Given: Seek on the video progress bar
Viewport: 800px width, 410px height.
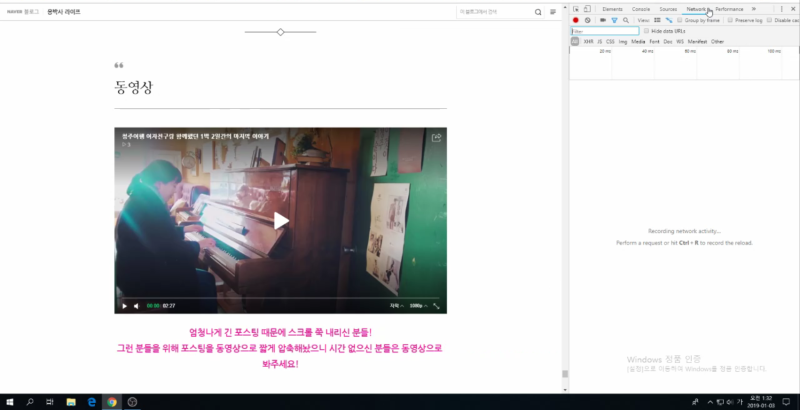Looking at the screenshot, I should pyautogui.click(x=280, y=298).
